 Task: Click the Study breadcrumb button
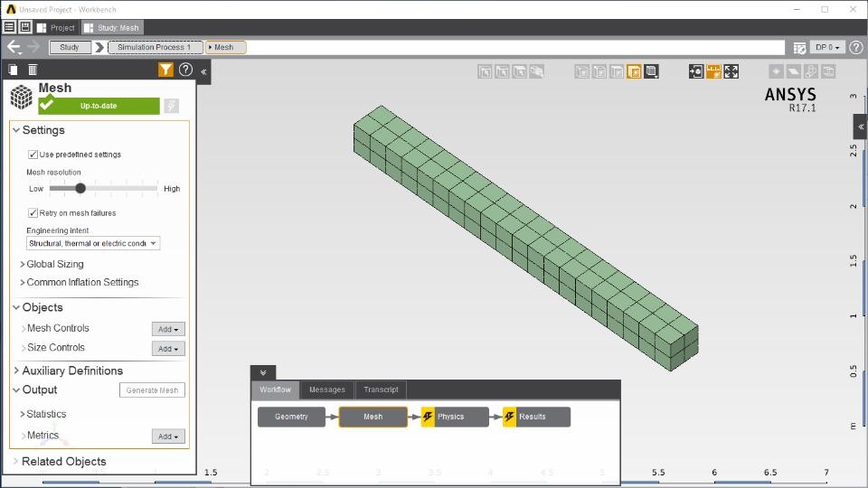click(70, 47)
